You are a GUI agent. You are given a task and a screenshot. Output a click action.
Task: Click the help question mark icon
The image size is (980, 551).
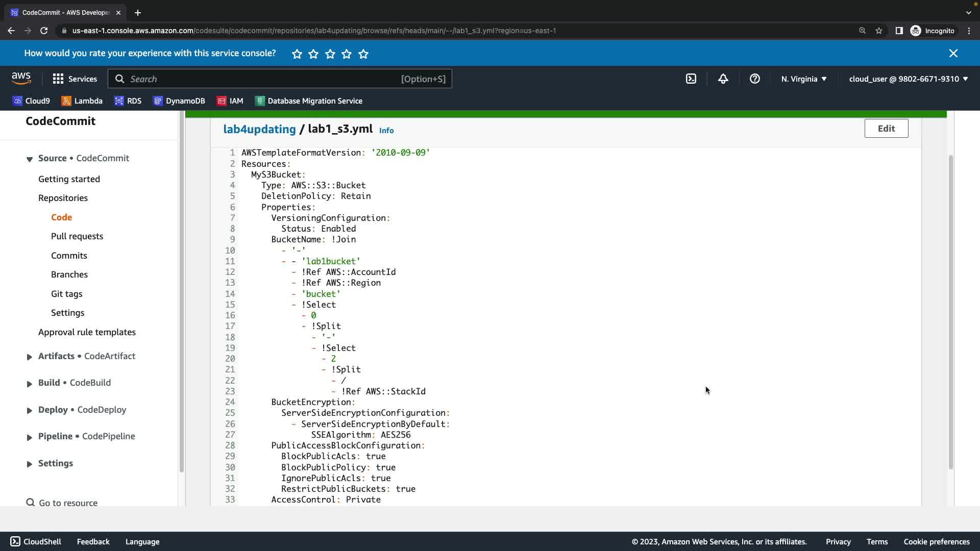[754, 79]
